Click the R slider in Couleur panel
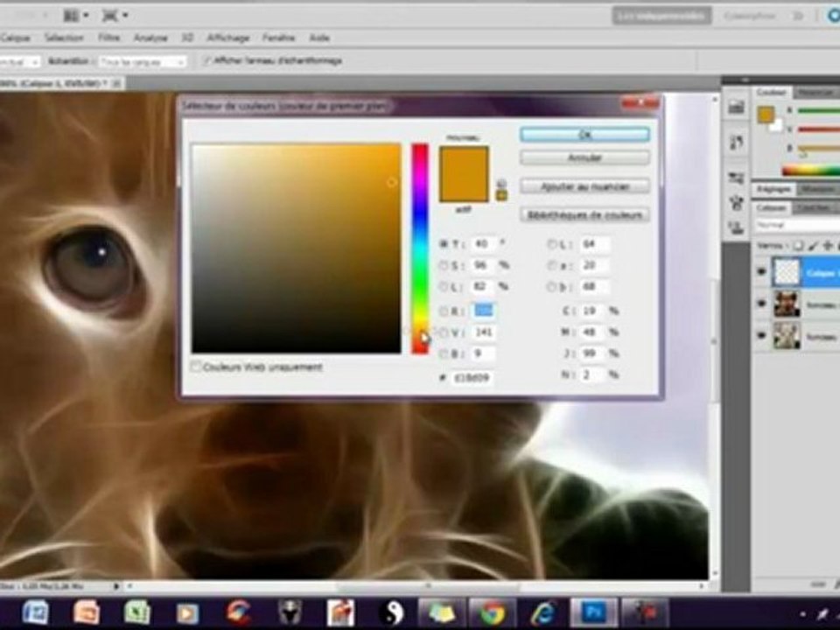This screenshot has height=630, width=840. pos(818,111)
